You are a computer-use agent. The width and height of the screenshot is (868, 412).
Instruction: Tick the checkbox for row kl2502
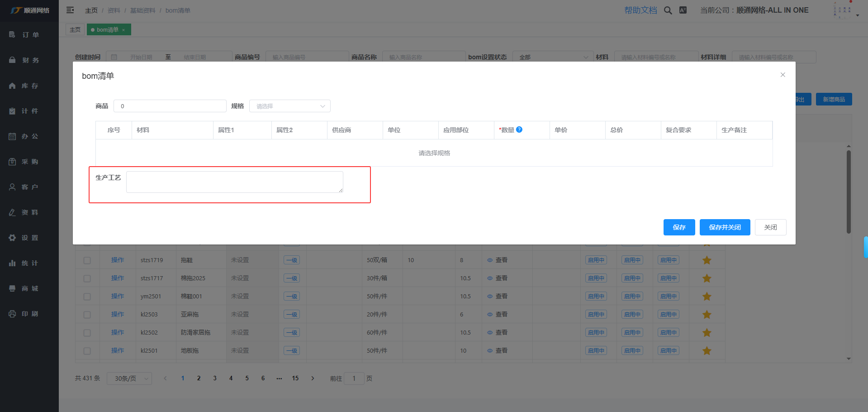click(x=87, y=333)
